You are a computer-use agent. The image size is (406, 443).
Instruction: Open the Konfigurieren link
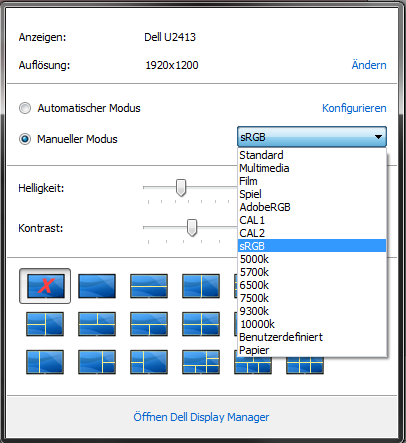[354, 108]
